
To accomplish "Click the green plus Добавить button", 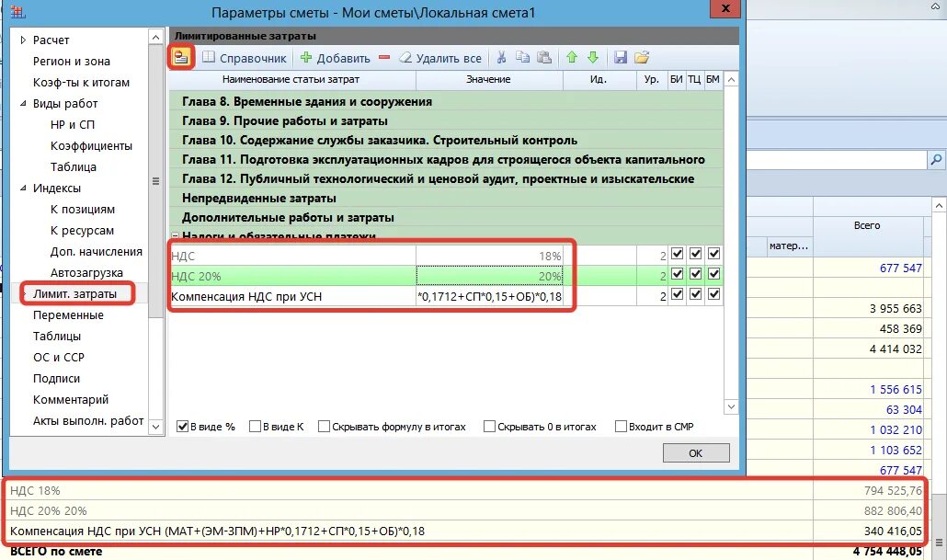I will tap(336, 58).
